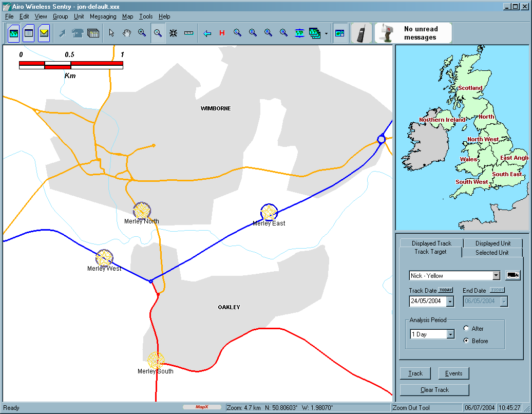The height and width of the screenshot is (414, 532).
Task: Click the Merley East star marker
Action: [269, 213]
